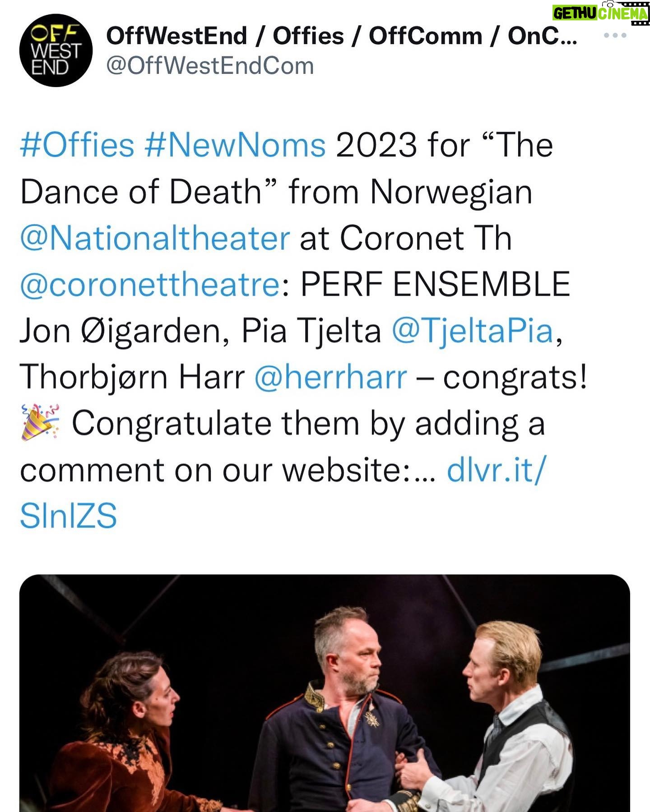Click the OffWestEnd / Offies display name
650x812 pixels.
pos(342,36)
